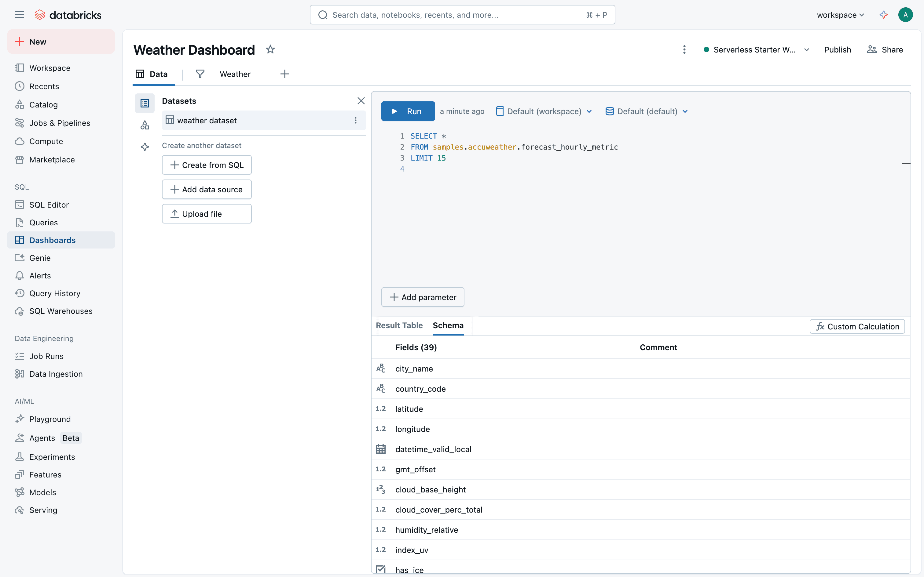The image size is (924, 577).
Task: Open the catalog shapes icon in the dataset panel
Action: click(x=145, y=125)
